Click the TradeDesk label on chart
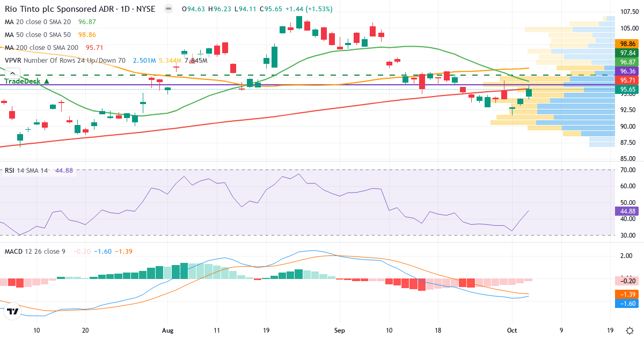The width and height of the screenshot is (644, 338). (x=27, y=81)
